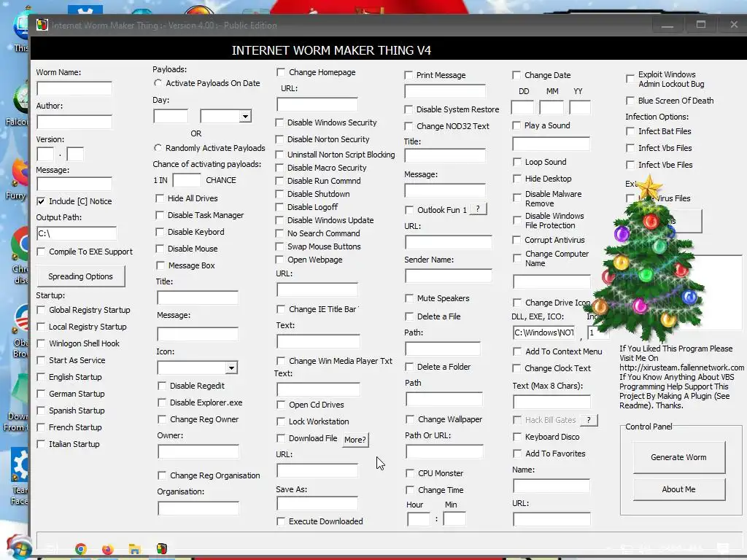Focus the Text (Max 8 Chars) field
Screen dimensions: 747x560
[551, 402]
